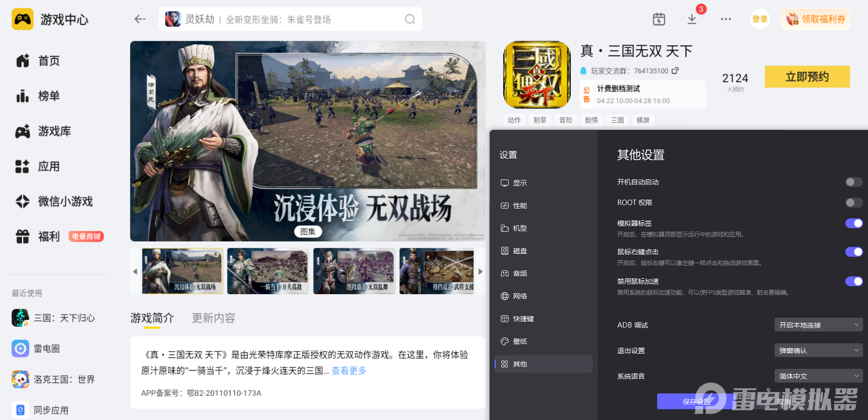Open the download manager icon
Screen dimensions: 868x420
(x=692, y=19)
